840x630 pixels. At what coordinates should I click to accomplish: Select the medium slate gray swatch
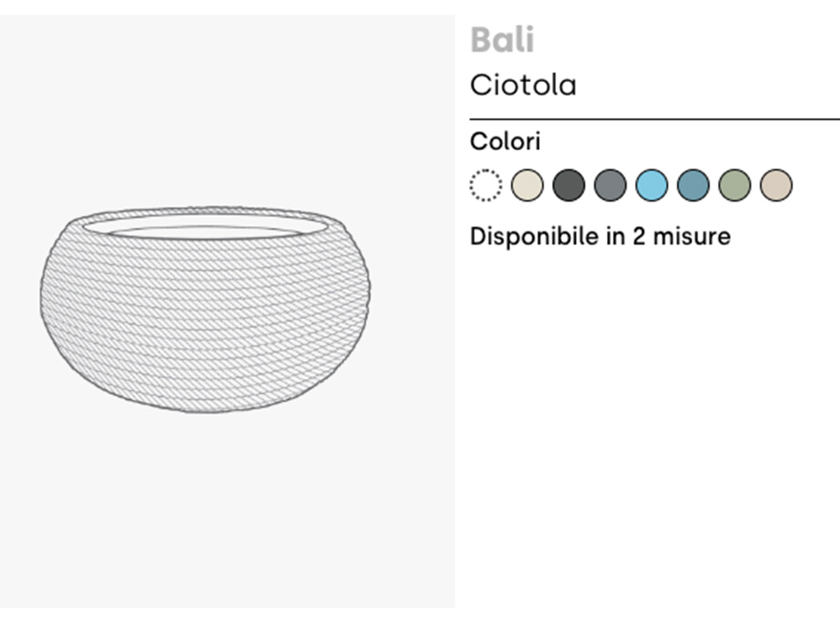(x=609, y=185)
